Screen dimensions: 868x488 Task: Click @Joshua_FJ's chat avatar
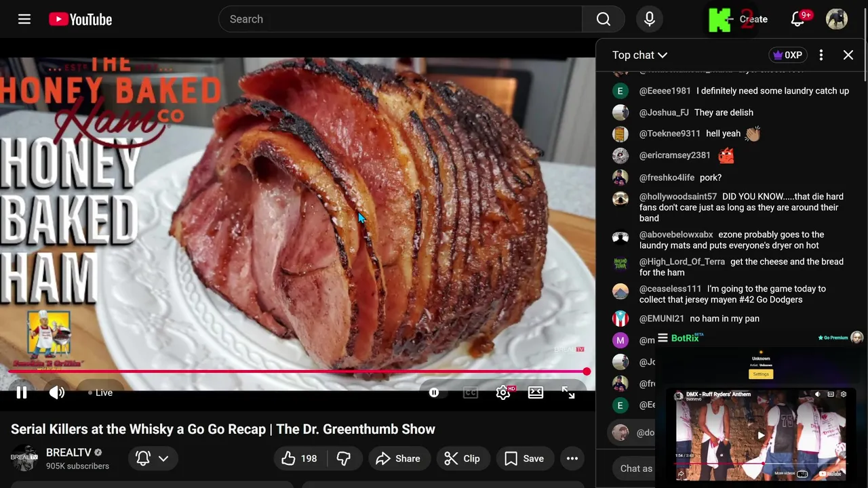click(620, 113)
